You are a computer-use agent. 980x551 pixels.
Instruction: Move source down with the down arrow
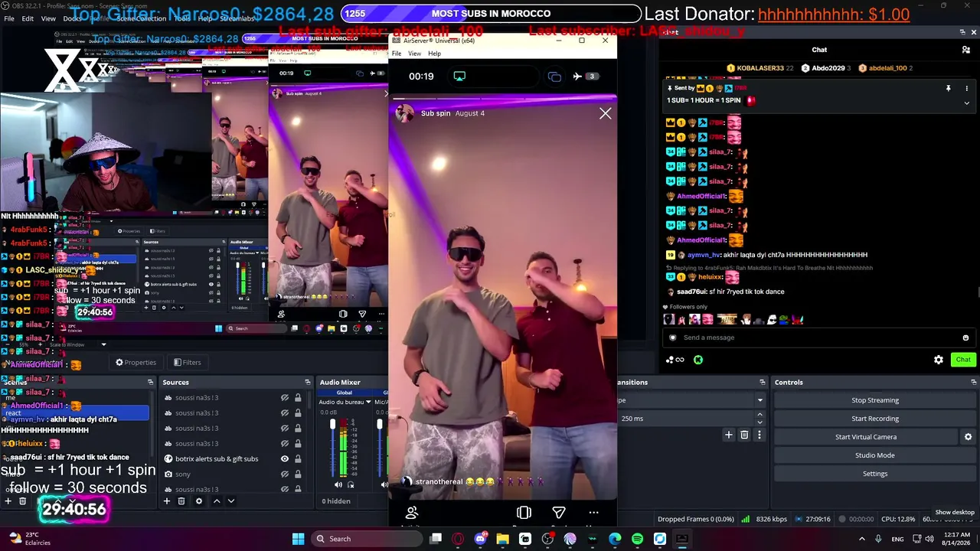(x=230, y=501)
